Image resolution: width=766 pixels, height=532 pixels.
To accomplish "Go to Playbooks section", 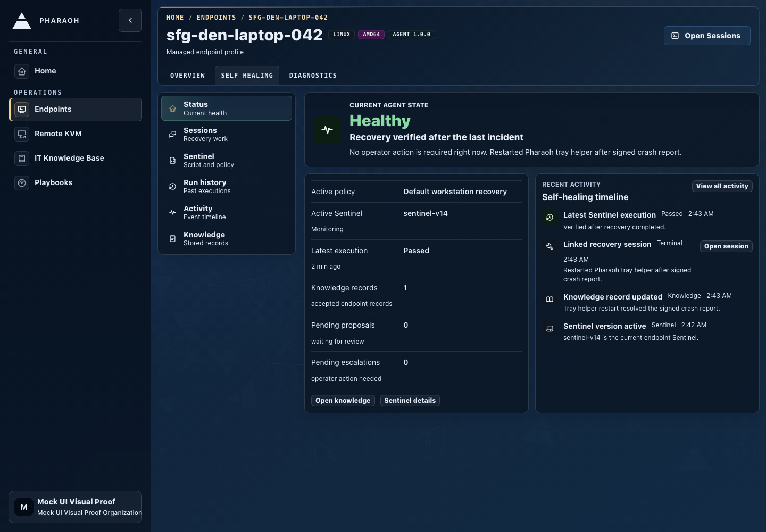I will (76, 183).
